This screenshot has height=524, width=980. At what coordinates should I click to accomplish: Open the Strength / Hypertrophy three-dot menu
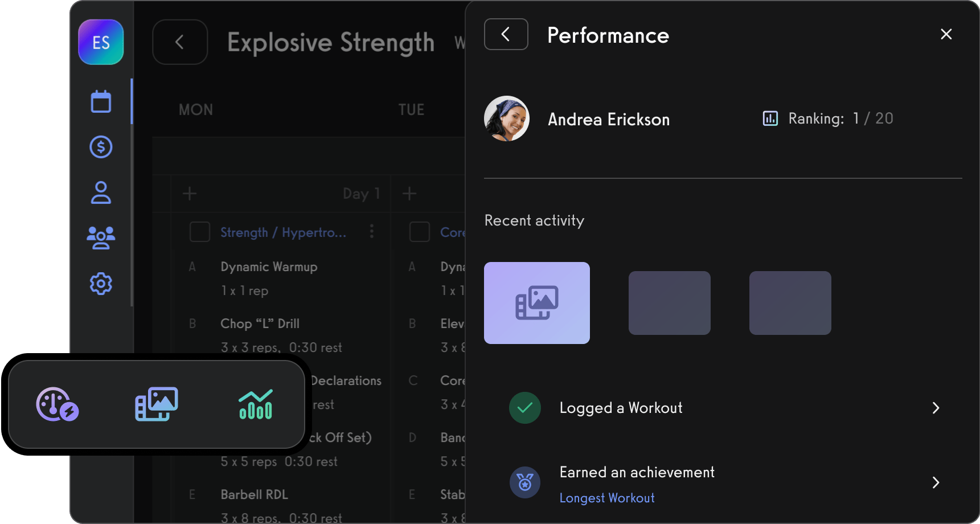(372, 232)
